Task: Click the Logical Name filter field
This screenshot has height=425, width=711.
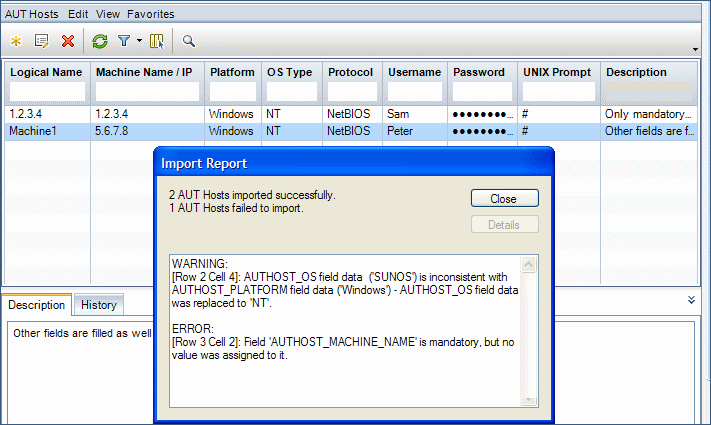Action: pyautogui.click(x=47, y=92)
